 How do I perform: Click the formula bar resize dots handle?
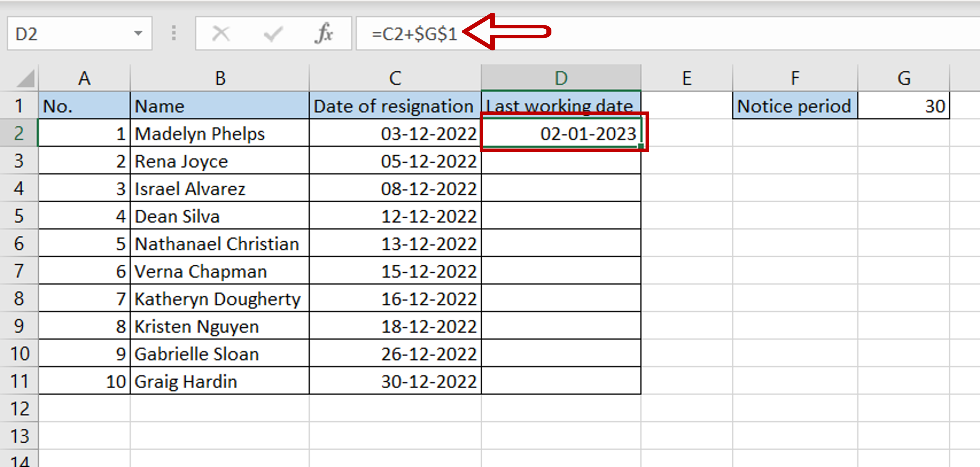click(174, 33)
